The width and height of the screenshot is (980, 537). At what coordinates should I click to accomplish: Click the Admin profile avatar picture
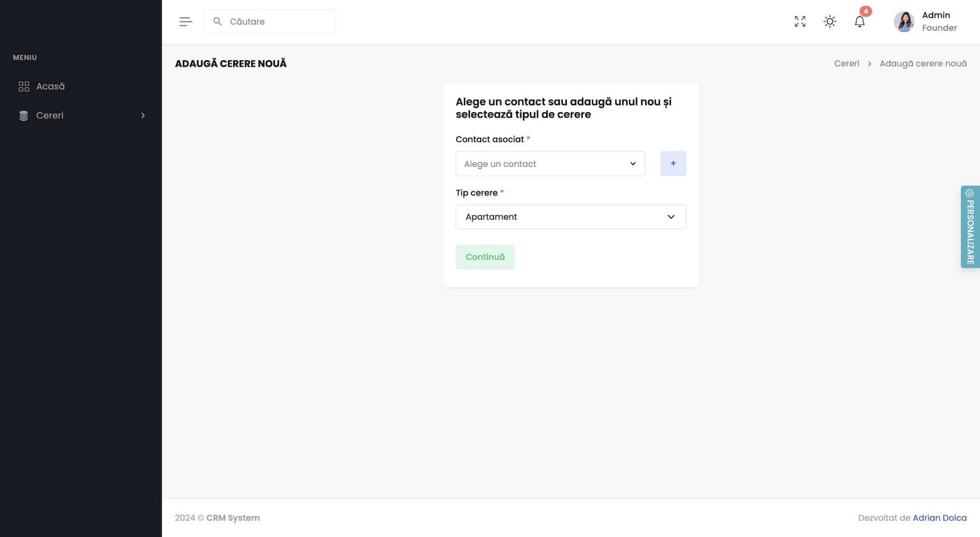[903, 22]
